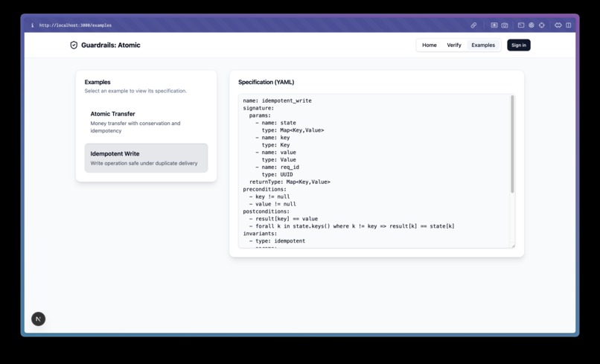Image resolution: width=600 pixels, height=364 pixels.
Task: Click the Guardrails: Atomic brand title
Action: [111, 45]
